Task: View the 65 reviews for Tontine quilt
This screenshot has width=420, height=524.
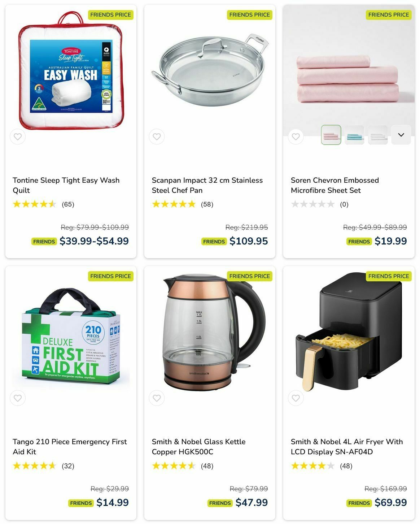Action: 68,204
